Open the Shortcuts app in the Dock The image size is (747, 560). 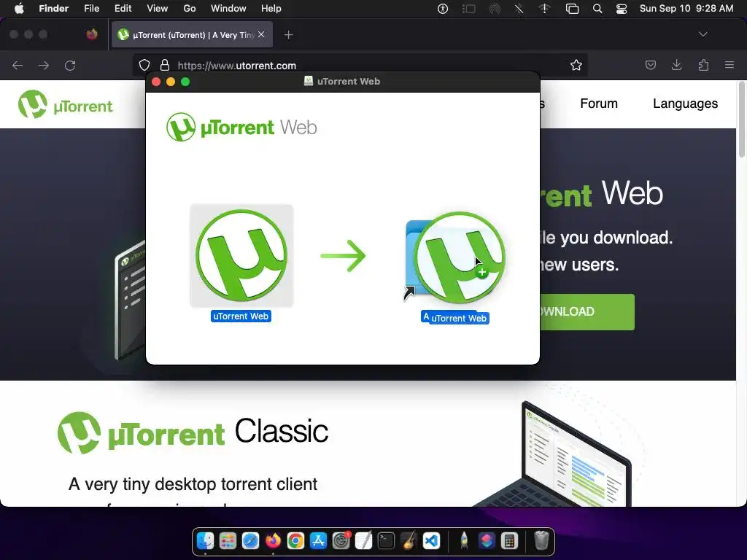[x=487, y=541]
